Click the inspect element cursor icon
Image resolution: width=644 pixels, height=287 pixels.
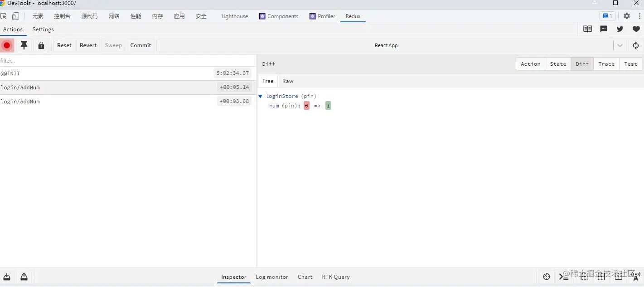pos(4,16)
